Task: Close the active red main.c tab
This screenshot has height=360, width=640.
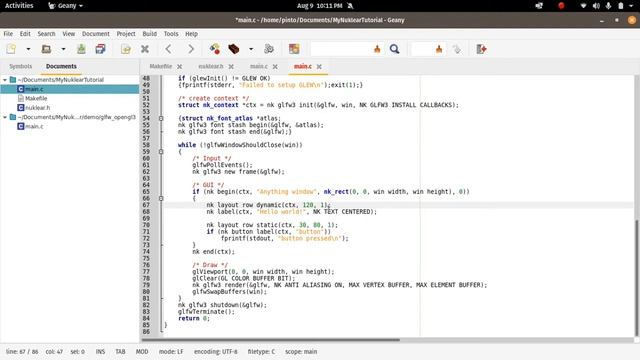Action: tap(319, 67)
